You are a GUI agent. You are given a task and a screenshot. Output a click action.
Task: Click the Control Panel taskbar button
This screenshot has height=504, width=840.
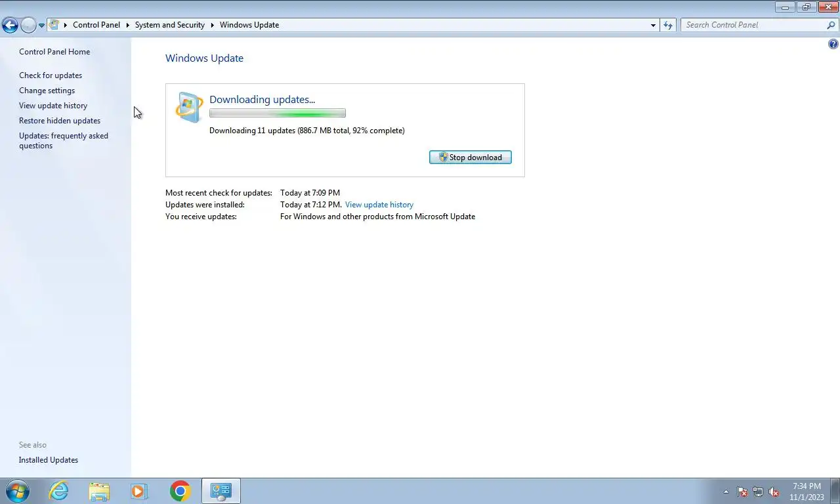tap(221, 491)
